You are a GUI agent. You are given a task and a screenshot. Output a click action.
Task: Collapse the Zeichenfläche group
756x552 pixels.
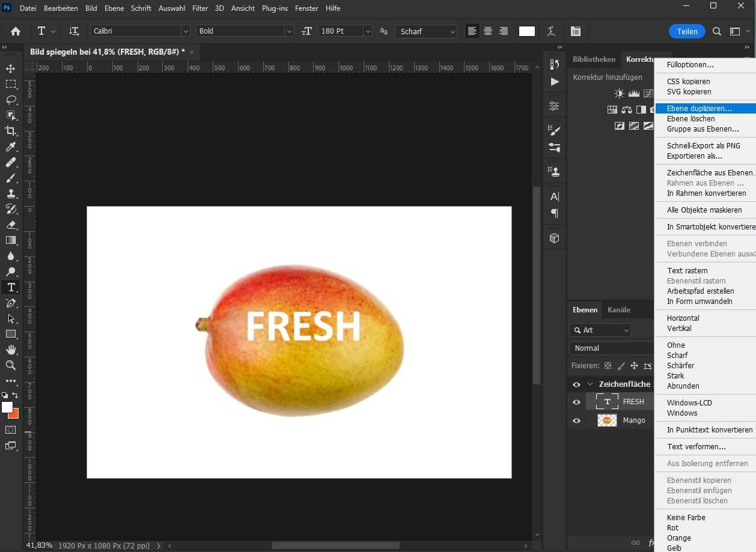pyautogui.click(x=590, y=384)
